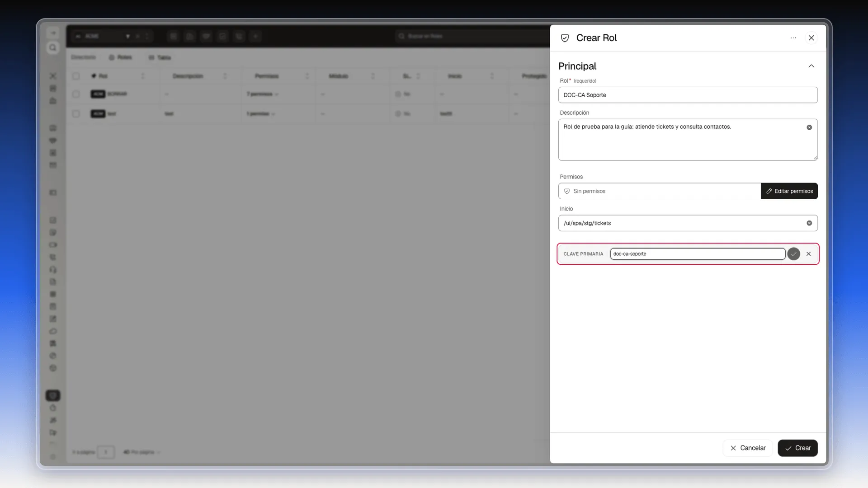Viewport: 868px width, 488px height.
Task: Switch to the Tabla view tab
Action: pyautogui.click(x=160, y=58)
